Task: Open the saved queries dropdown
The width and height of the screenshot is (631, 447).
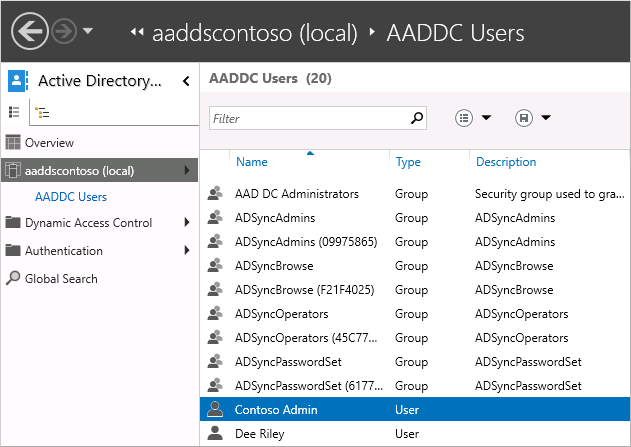Action: point(533,118)
